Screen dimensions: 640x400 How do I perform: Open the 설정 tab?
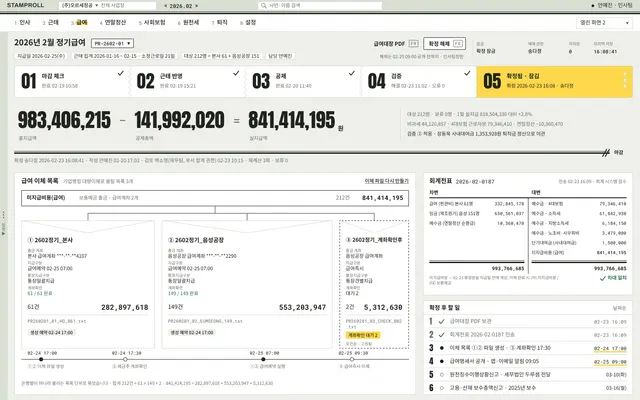click(x=248, y=22)
